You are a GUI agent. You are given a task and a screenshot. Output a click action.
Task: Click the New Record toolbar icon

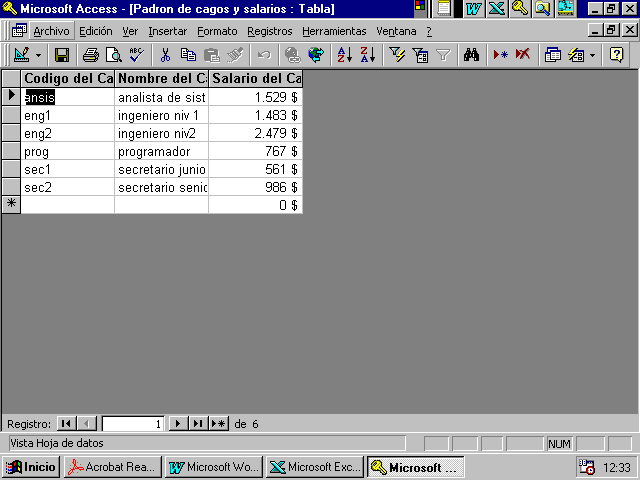tap(500, 55)
